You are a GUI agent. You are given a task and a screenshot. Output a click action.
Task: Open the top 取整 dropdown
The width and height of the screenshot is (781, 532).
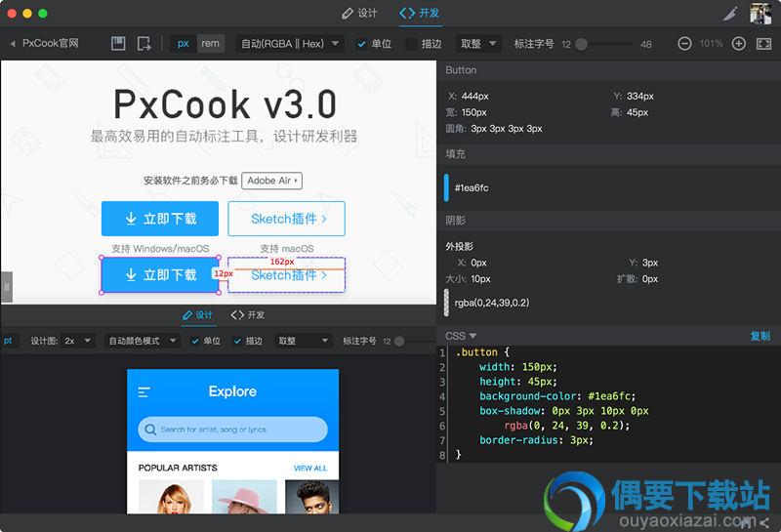tap(478, 44)
